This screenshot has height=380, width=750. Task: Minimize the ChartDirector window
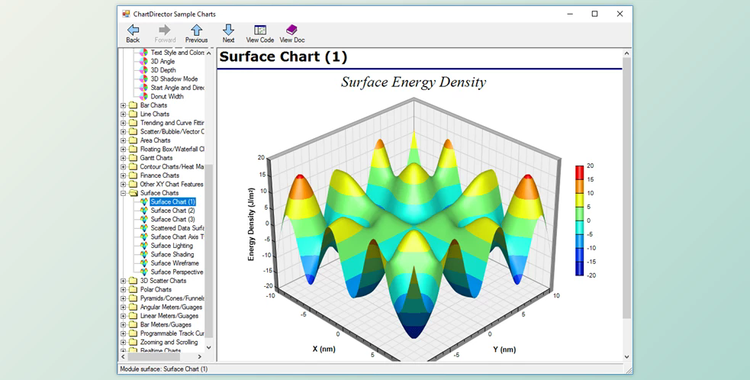click(570, 14)
